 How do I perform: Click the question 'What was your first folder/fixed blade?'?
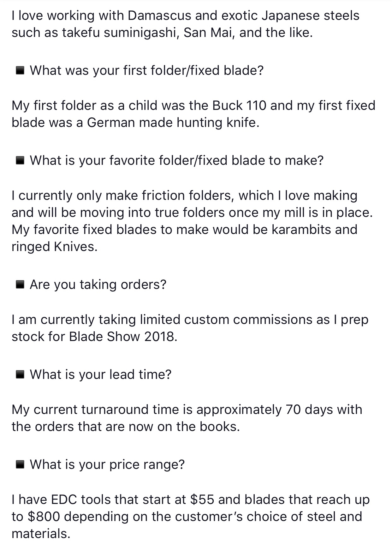click(146, 70)
